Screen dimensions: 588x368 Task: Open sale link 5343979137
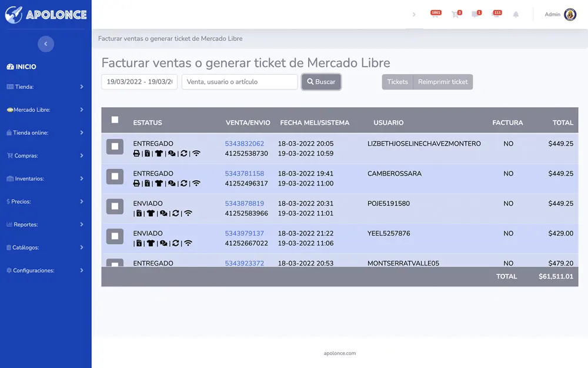pyautogui.click(x=245, y=233)
